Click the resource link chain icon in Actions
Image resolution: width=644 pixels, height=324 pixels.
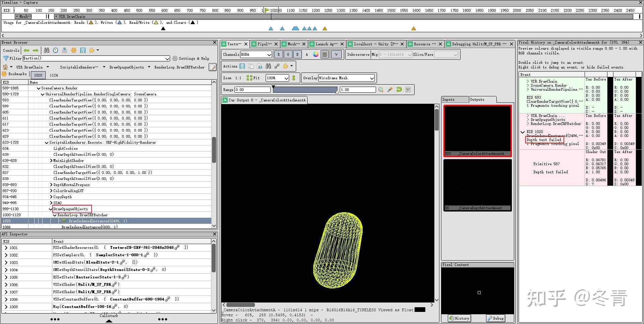click(277, 66)
